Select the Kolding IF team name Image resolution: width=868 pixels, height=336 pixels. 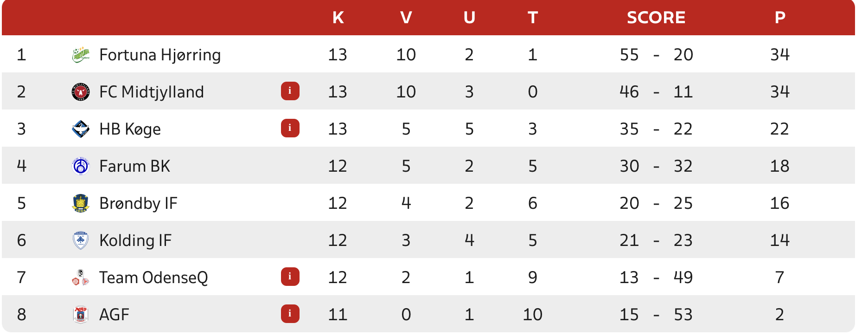135,240
